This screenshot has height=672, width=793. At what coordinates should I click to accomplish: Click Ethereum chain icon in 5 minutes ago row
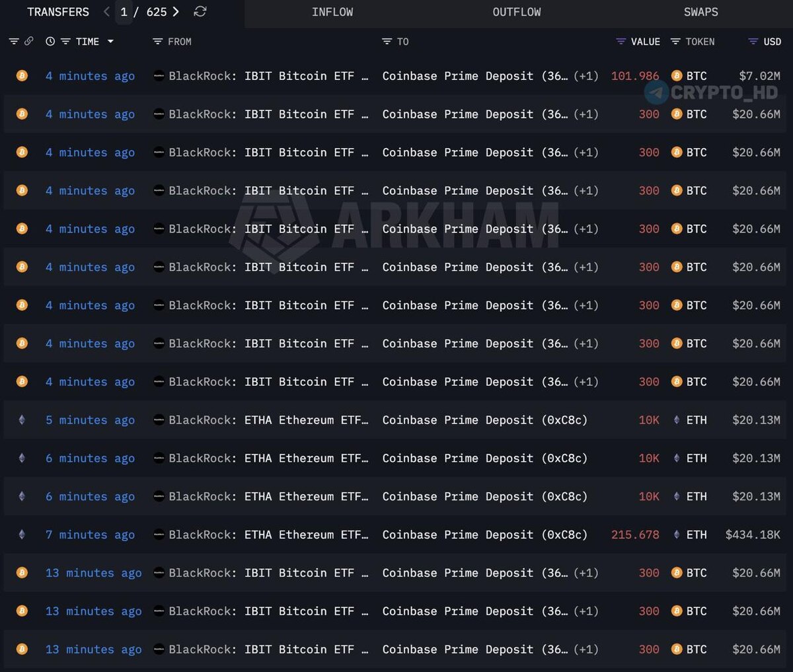pyautogui.click(x=22, y=420)
